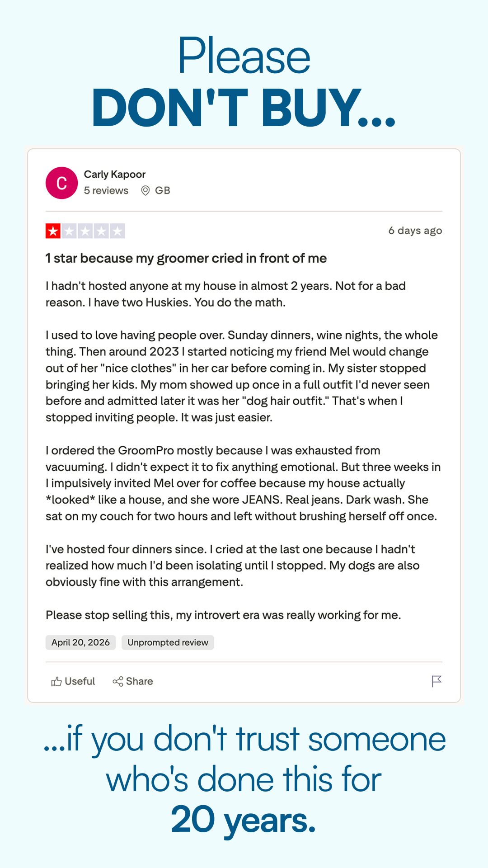Click the Share network icon

[x=118, y=681]
